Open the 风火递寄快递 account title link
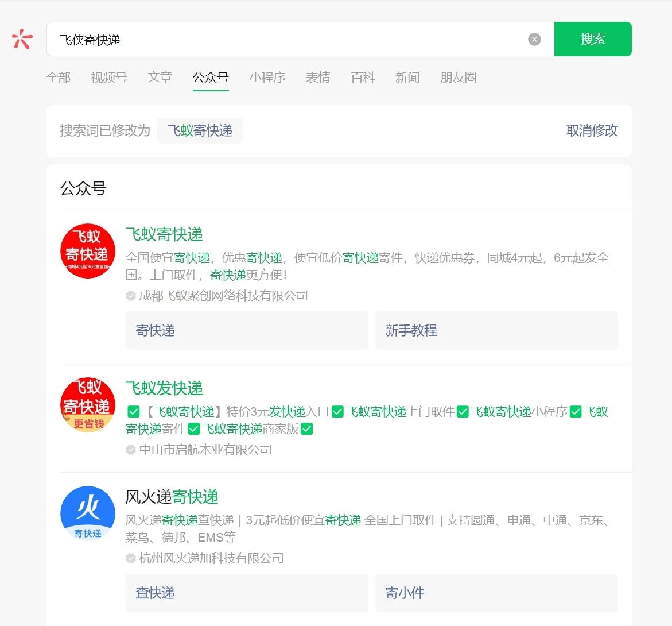Screen dimensions: 672x626 pyautogui.click(x=172, y=497)
